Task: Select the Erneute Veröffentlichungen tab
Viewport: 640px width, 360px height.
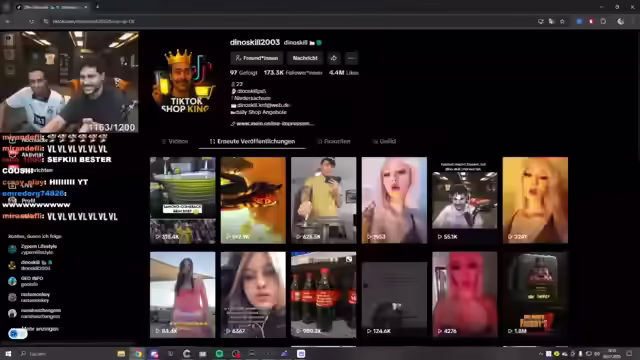Action: [x=252, y=141]
